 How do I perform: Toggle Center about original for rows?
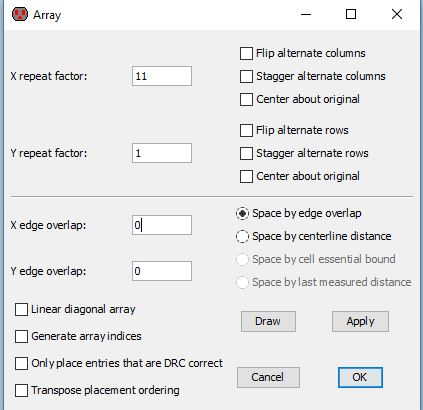[246, 176]
